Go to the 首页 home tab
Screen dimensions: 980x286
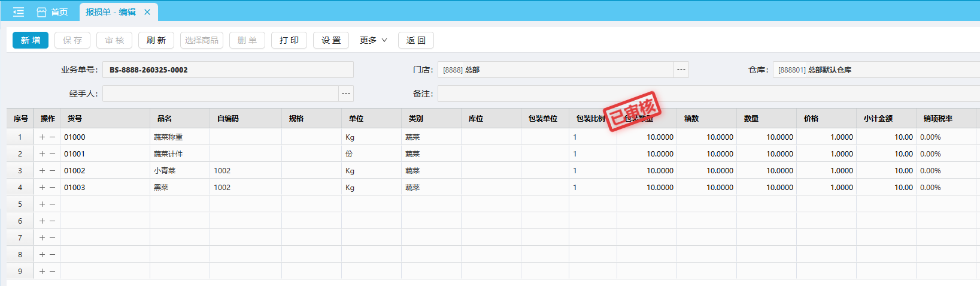53,12
